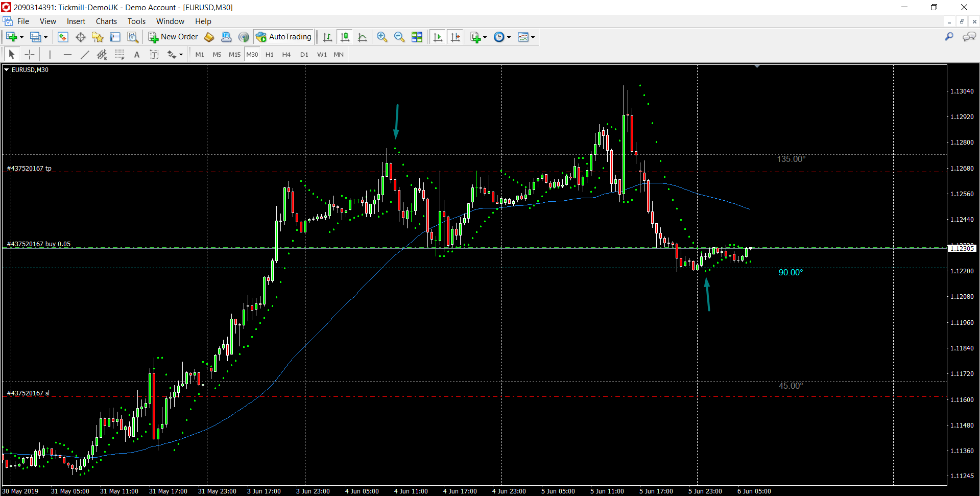This screenshot has width=980, height=496.
Task: Click the clock periodicity icon
Action: pos(499,37)
